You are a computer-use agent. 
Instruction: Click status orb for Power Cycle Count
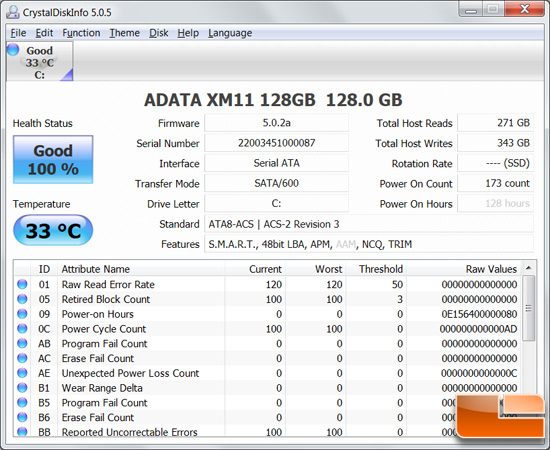22,329
